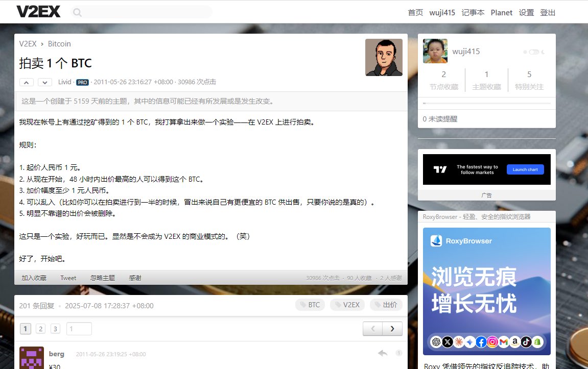Viewport: 588px width, 369px height.
Task: Click the PRO badge next to Livid
Action: (x=82, y=82)
